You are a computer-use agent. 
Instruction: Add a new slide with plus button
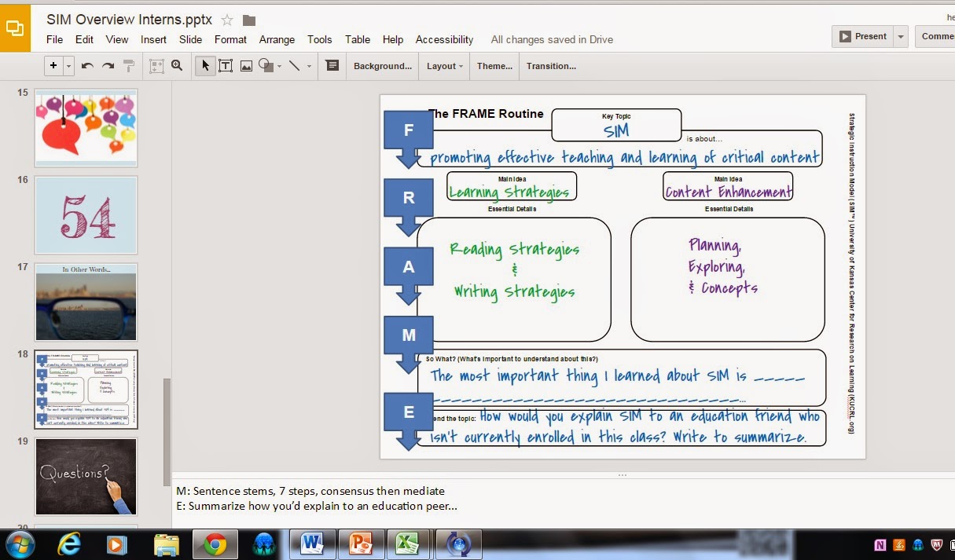[x=53, y=66]
